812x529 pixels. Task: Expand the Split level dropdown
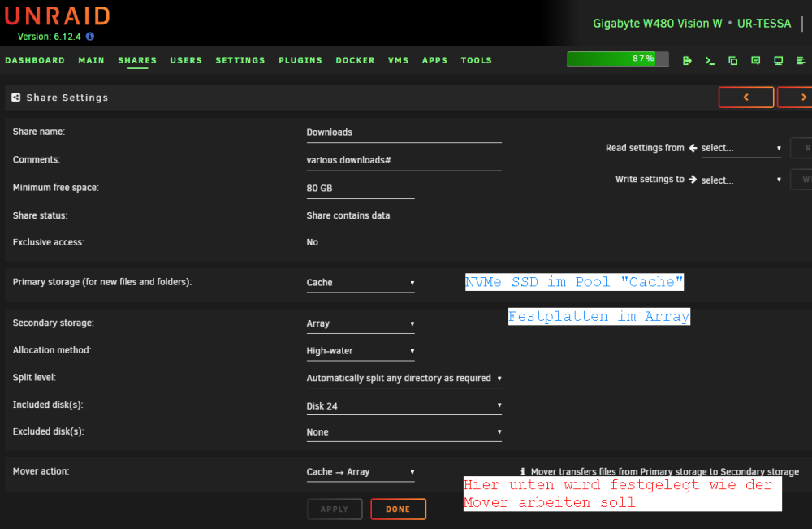tap(404, 379)
